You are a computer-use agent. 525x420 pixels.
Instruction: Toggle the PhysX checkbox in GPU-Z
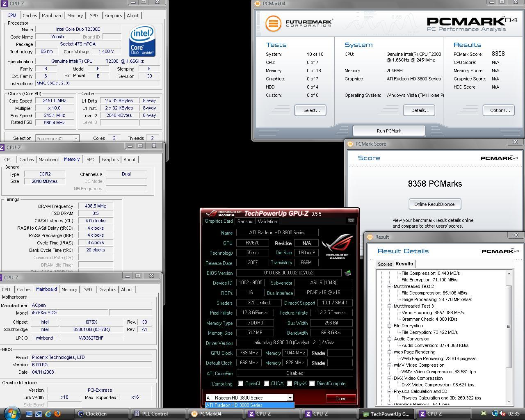tap(289, 383)
